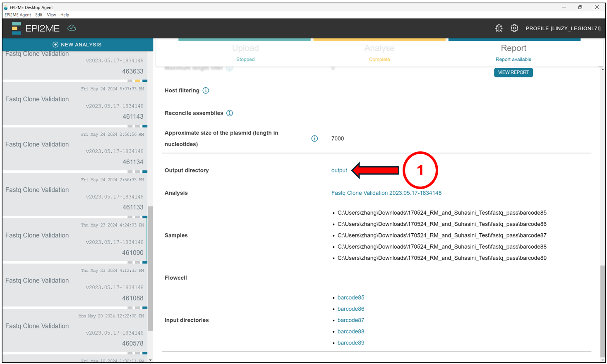Screen dimensions: 607x364
Task: Open the Help menu
Action: pyautogui.click(x=65, y=15)
